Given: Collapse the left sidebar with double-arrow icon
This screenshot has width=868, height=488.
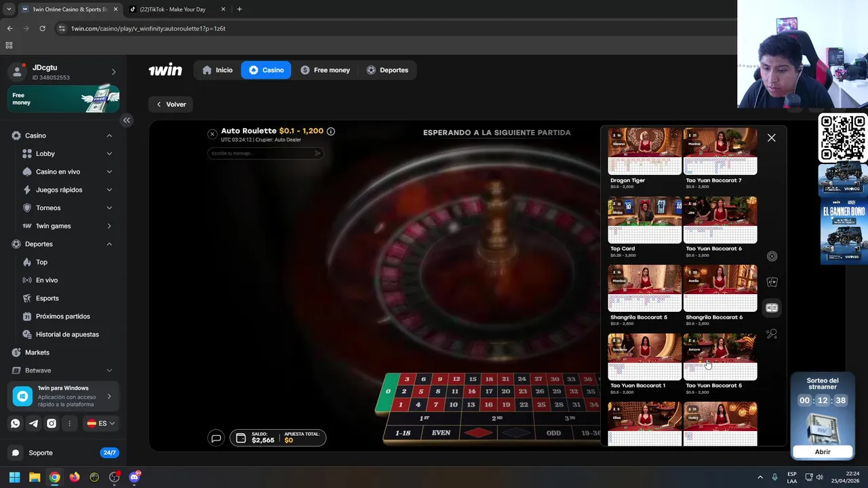Looking at the screenshot, I should (127, 120).
